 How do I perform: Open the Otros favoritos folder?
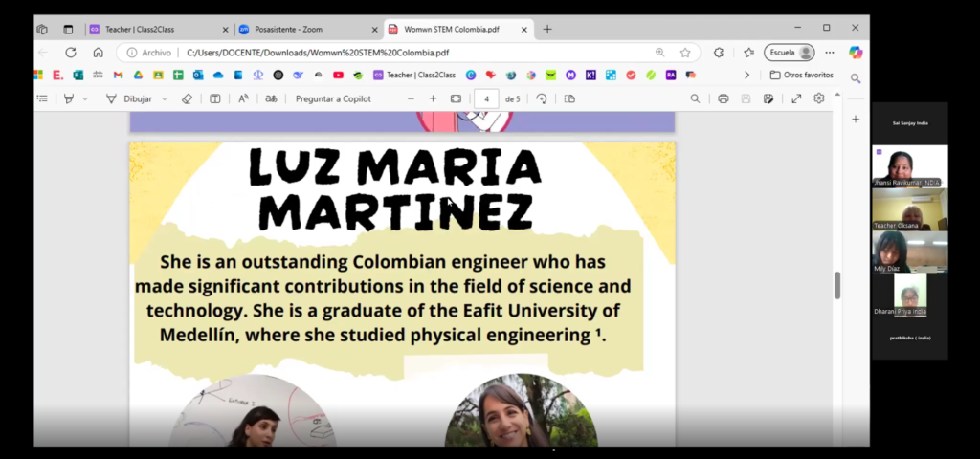click(x=801, y=75)
